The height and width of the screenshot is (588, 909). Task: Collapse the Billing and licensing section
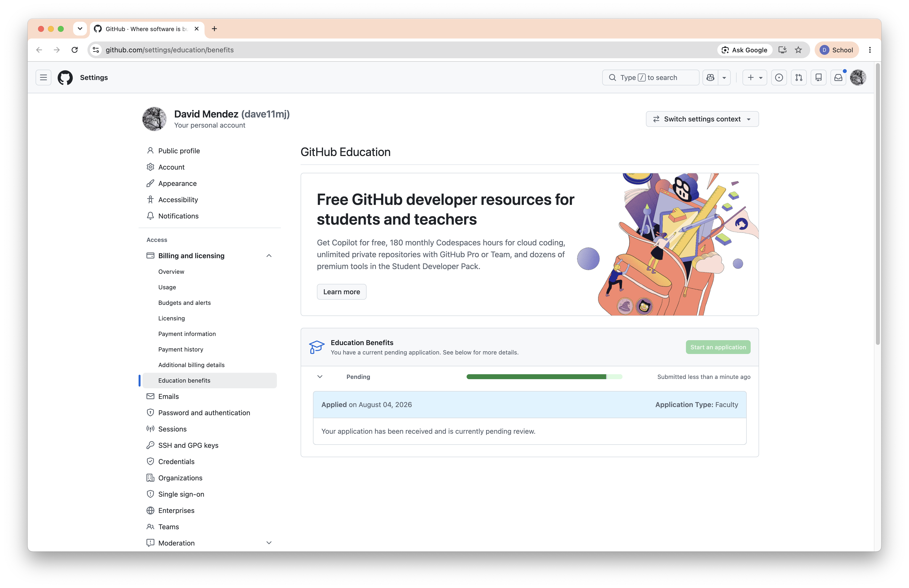pyautogui.click(x=269, y=256)
